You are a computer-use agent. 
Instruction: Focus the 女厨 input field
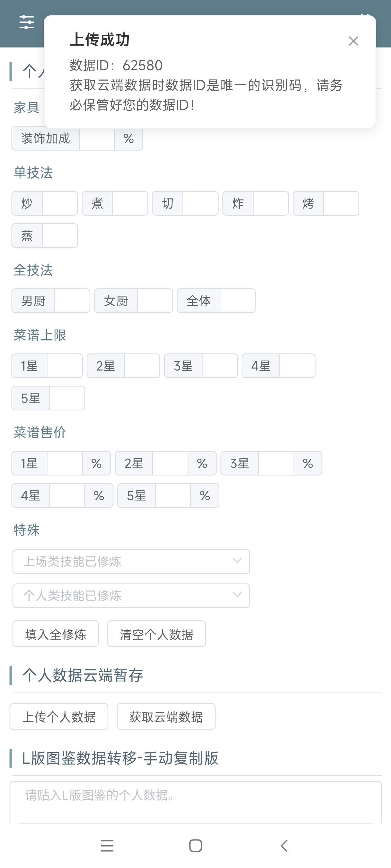[x=155, y=301]
